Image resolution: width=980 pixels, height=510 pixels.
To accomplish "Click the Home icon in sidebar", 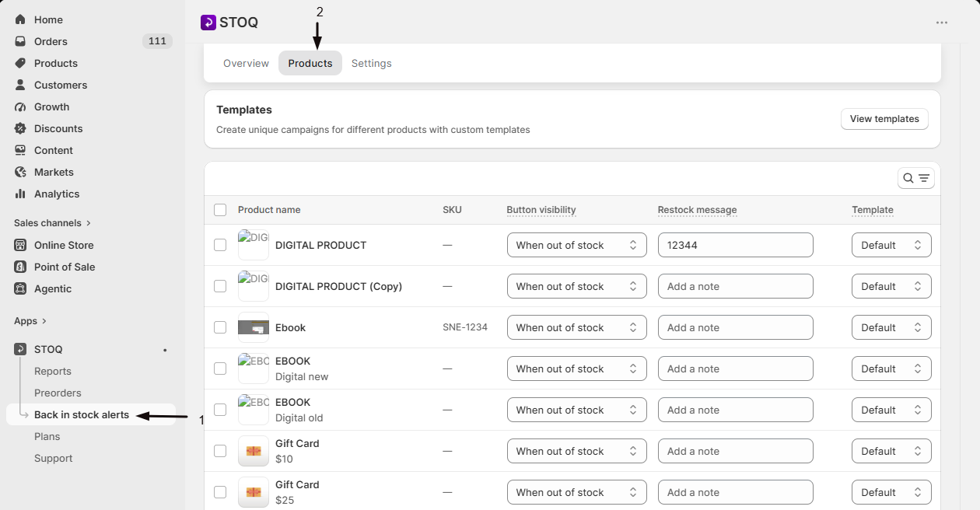I will coord(20,19).
